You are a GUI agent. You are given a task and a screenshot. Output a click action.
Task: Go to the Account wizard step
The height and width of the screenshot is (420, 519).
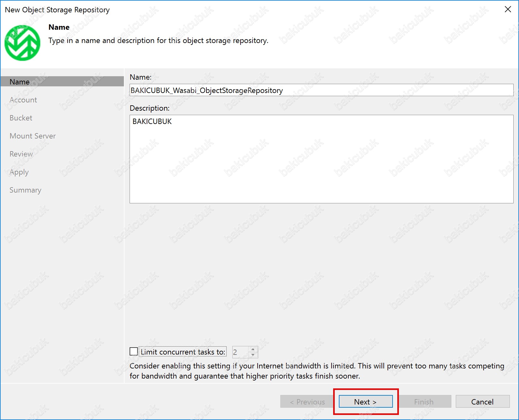[x=23, y=100]
